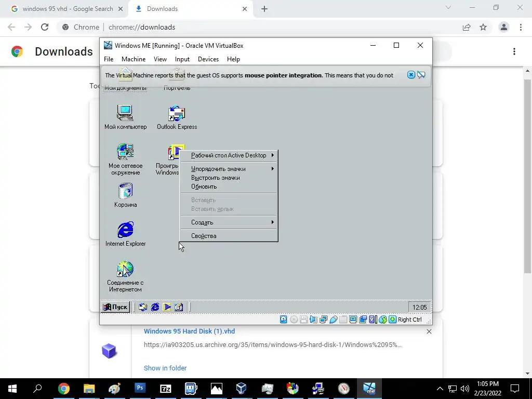Viewport: 532px width, 399px height.
Task: Remove Windows 95 Hard Disk download entry
Action: (x=429, y=331)
